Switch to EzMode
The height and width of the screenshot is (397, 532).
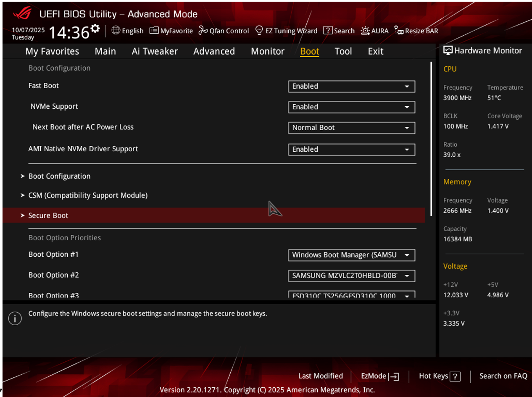(x=380, y=376)
